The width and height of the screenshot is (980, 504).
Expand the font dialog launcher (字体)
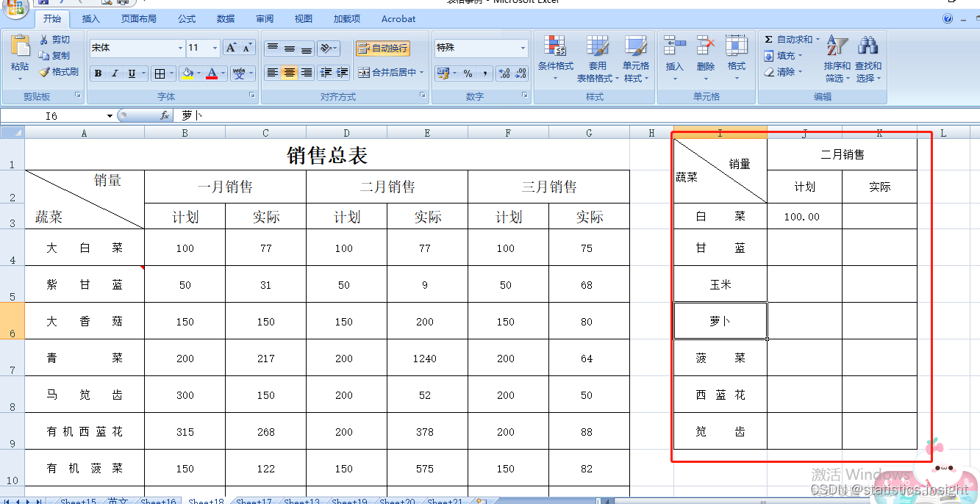coord(252,96)
